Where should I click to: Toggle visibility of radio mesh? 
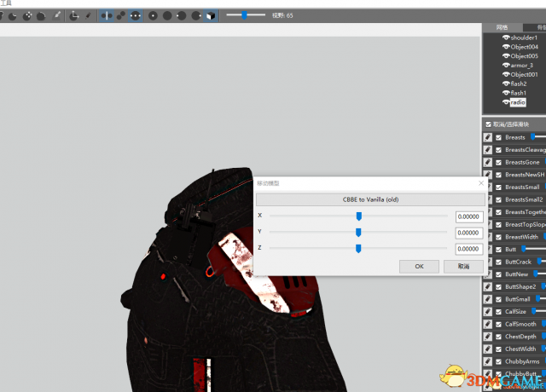pos(506,102)
